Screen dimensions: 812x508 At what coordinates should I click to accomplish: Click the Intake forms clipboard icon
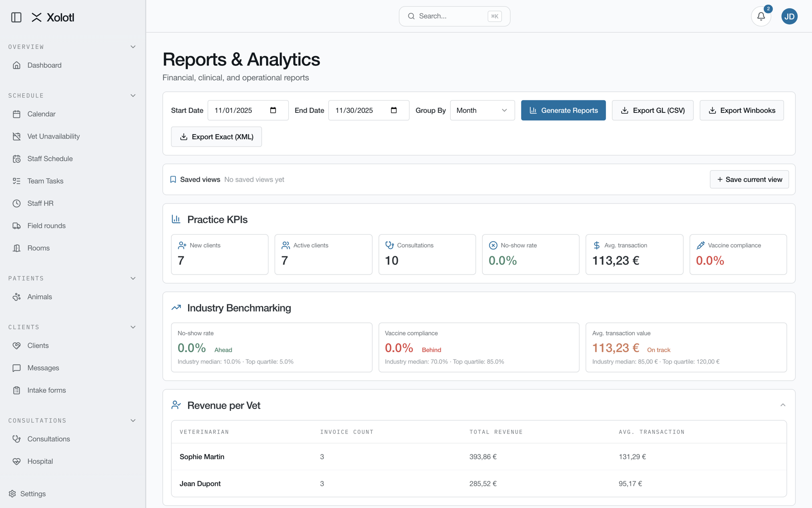pyautogui.click(x=17, y=390)
